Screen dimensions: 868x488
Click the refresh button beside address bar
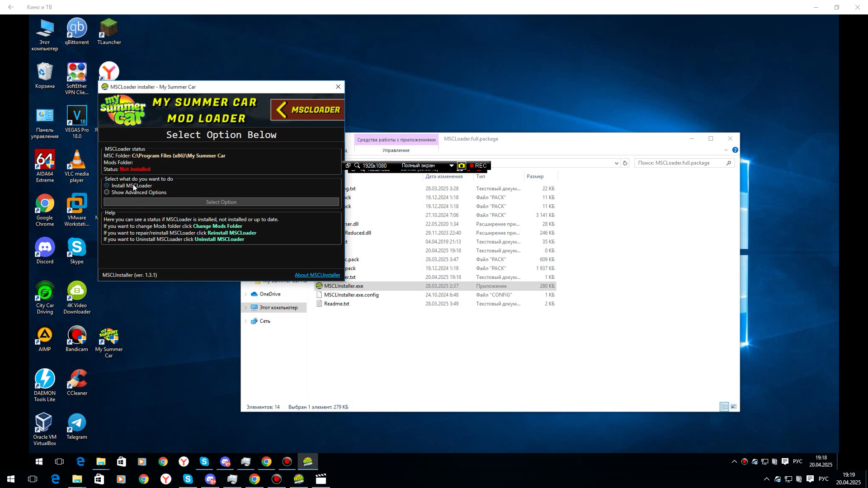pos(625,163)
